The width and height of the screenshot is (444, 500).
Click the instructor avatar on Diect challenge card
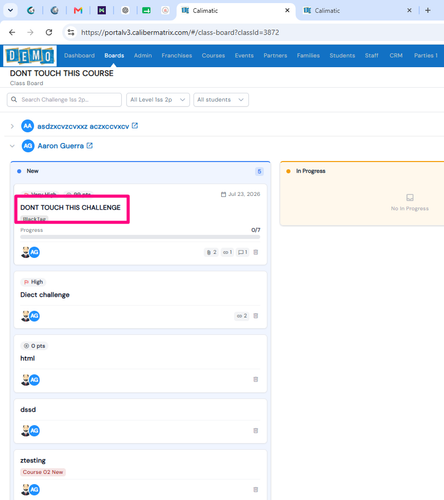tap(25, 316)
